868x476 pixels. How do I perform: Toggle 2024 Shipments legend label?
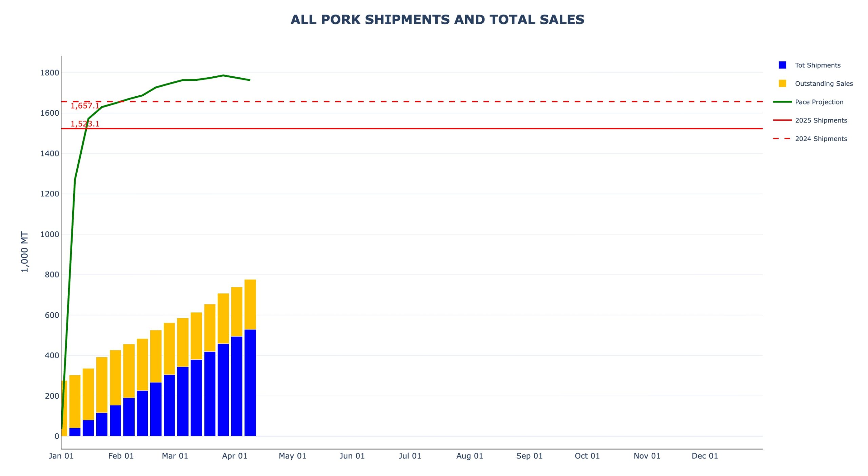tap(821, 138)
